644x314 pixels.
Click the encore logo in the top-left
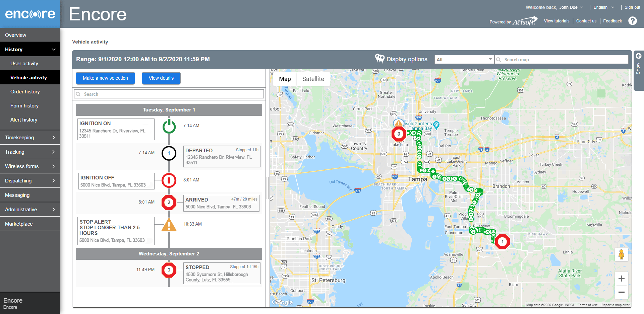click(x=30, y=14)
